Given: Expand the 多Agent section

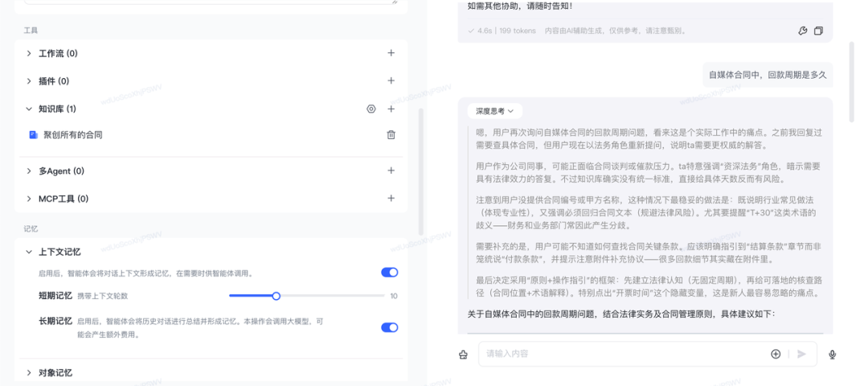Looking at the screenshot, I should pos(30,170).
